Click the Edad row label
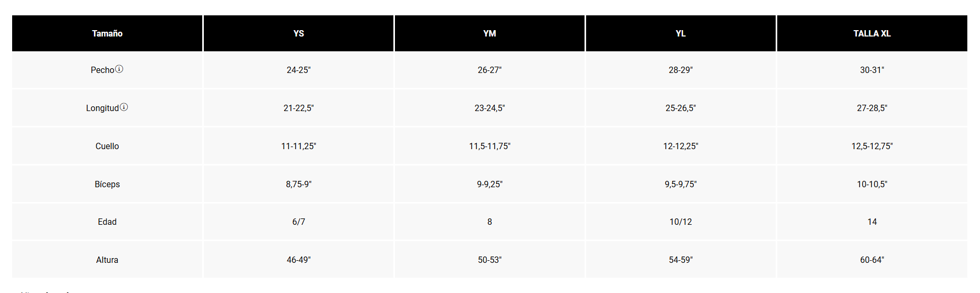Image resolution: width=980 pixels, height=293 pixels. (107, 222)
